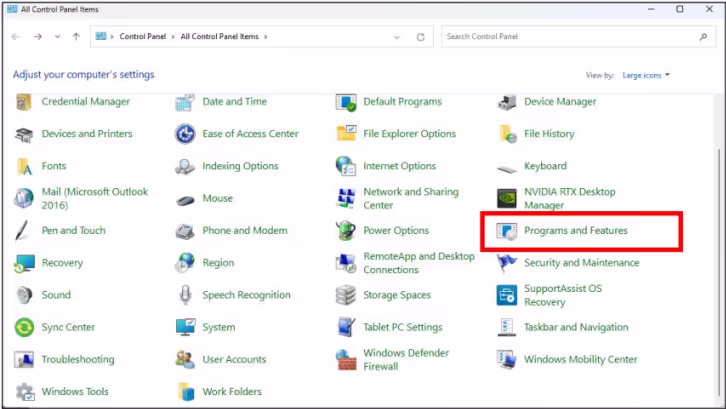Click the Work Folders icon
726x409 pixels.
186,392
